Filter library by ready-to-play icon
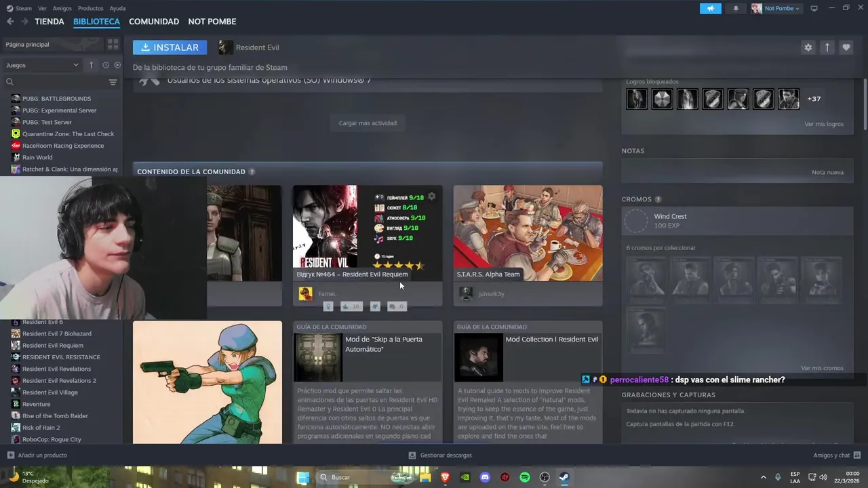The image size is (868, 488). point(117,65)
